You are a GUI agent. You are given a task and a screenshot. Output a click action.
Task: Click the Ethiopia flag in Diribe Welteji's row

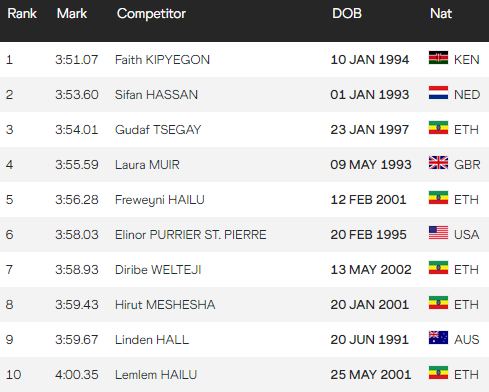tap(438, 268)
